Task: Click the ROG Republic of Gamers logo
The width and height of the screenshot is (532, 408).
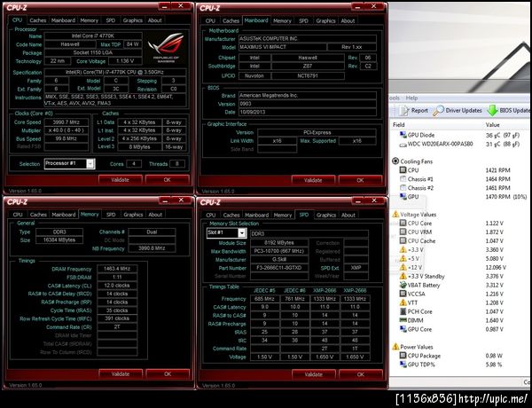Action: click(x=166, y=47)
